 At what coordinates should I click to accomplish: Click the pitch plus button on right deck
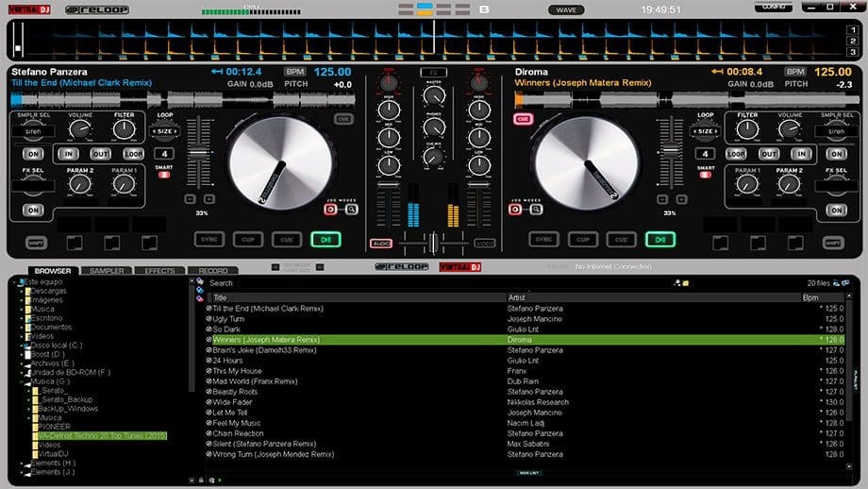[682, 199]
